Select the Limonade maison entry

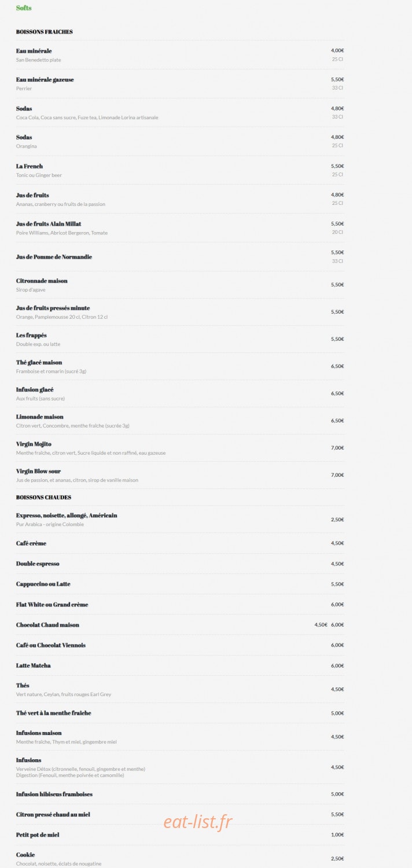[x=40, y=417]
